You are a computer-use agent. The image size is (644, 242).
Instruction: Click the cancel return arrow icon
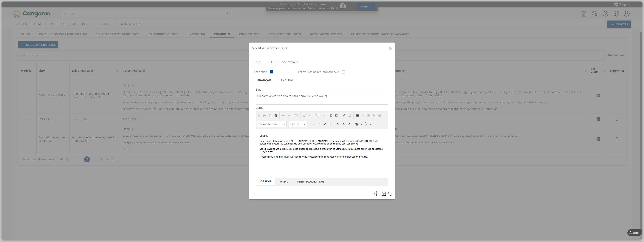coord(390,194)
